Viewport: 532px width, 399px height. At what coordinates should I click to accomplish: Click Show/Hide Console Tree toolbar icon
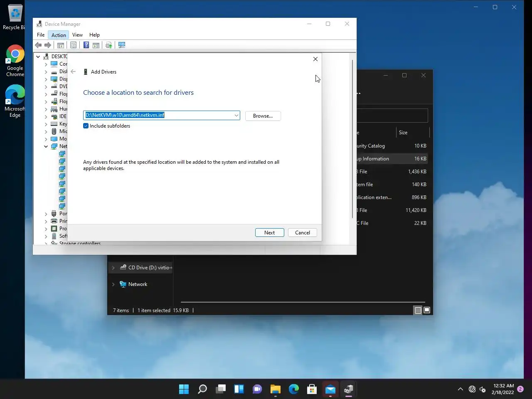(x=61, y=45)
